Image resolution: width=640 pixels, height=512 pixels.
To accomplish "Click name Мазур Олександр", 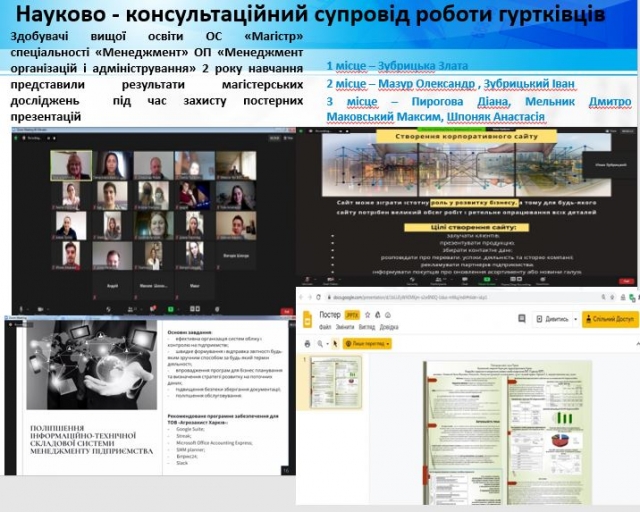I will click(427, 84).
